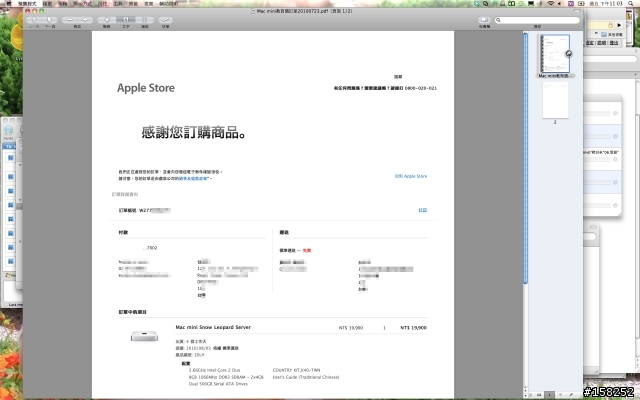Click the plus button in background window

[635, 75]
